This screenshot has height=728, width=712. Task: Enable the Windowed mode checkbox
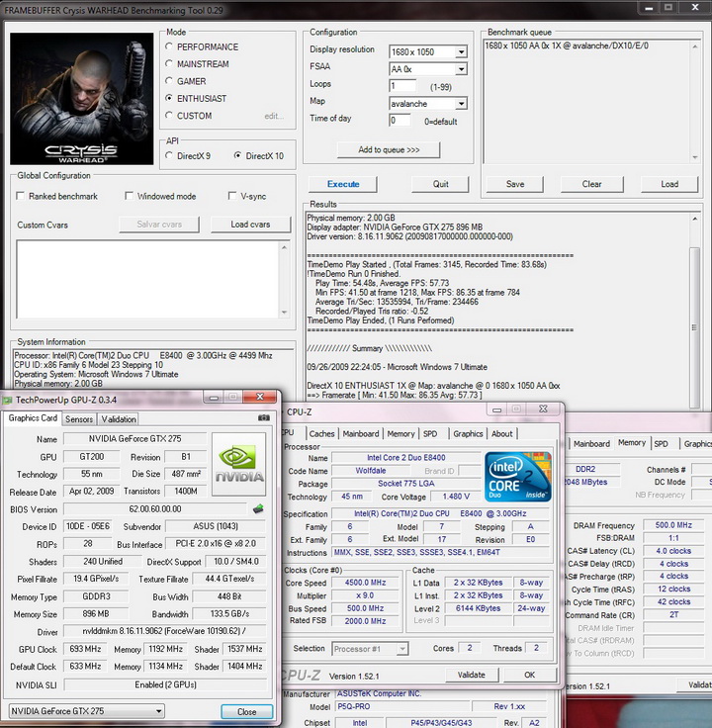[129, 196]
